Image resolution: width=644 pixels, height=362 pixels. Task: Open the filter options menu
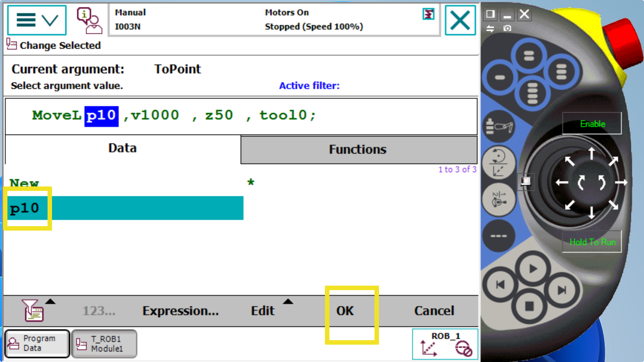[34, 311]
